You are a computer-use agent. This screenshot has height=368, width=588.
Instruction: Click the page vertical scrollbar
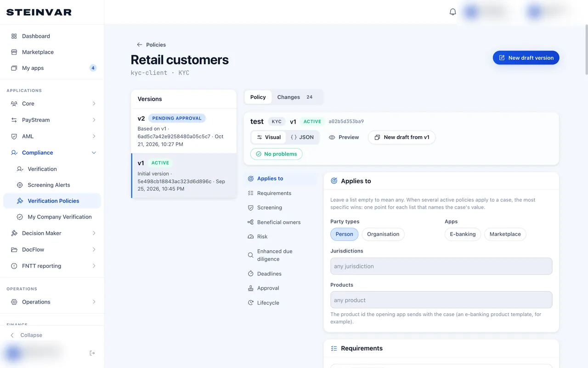586,51
